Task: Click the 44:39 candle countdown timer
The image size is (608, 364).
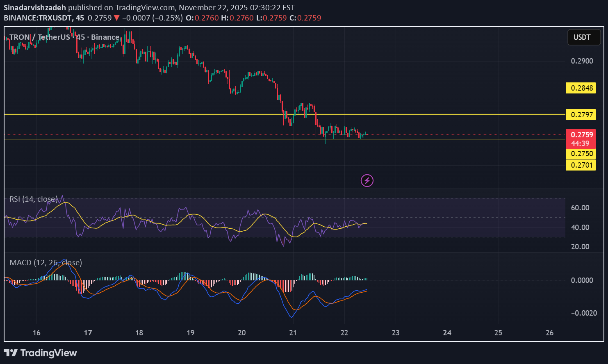Action: 581,143
